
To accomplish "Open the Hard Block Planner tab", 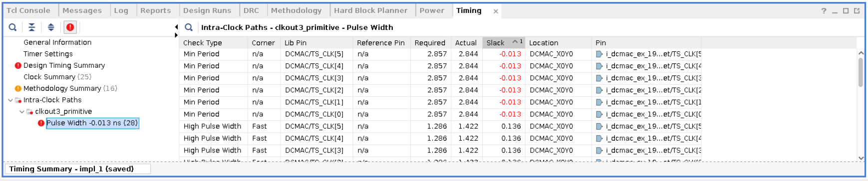I will pyautogui.click(x=371, y=10).
